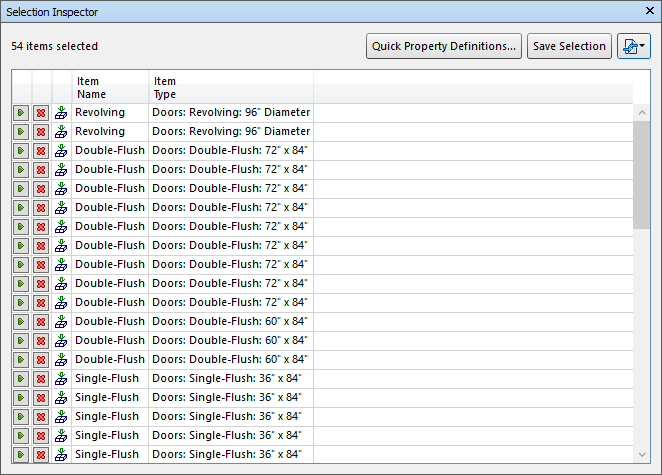Show item for the second Revolving row
Viewport: 662px width, 475px height.
click(21, 132)
